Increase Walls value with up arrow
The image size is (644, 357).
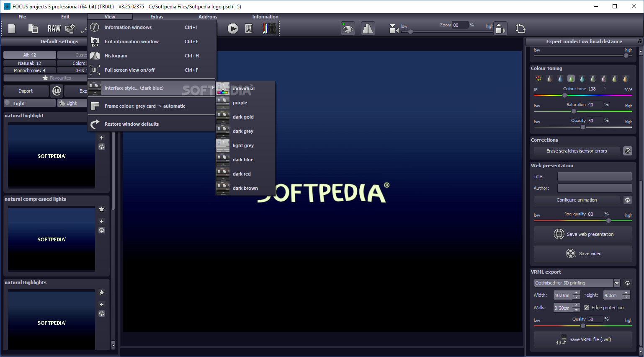click(577, 305)
